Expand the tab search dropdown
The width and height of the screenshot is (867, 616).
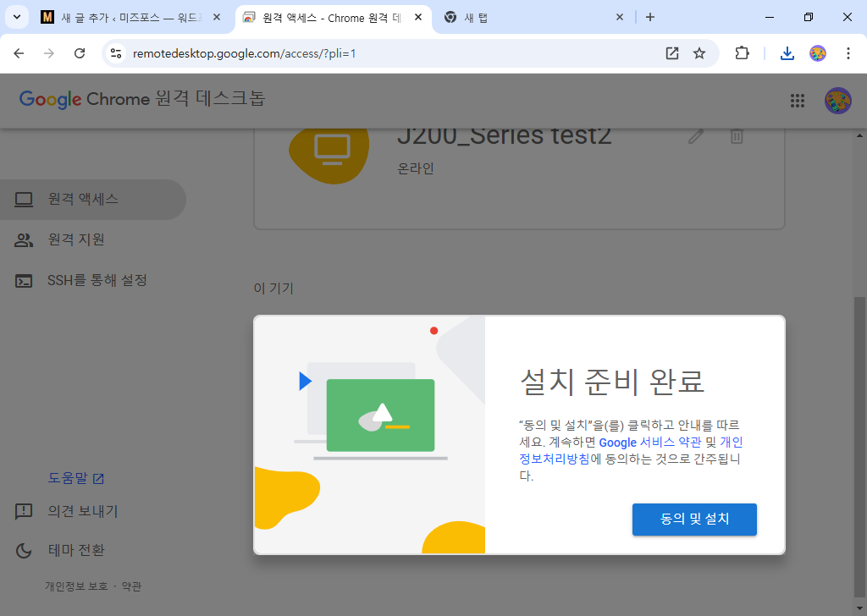(17, 17)
